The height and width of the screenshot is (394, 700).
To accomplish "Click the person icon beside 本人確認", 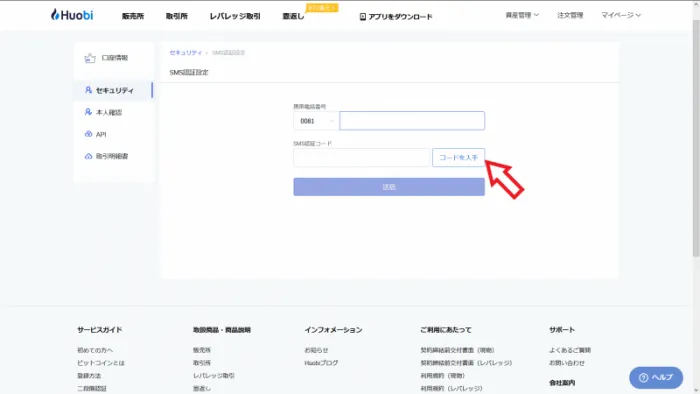I will click(88, 112).
